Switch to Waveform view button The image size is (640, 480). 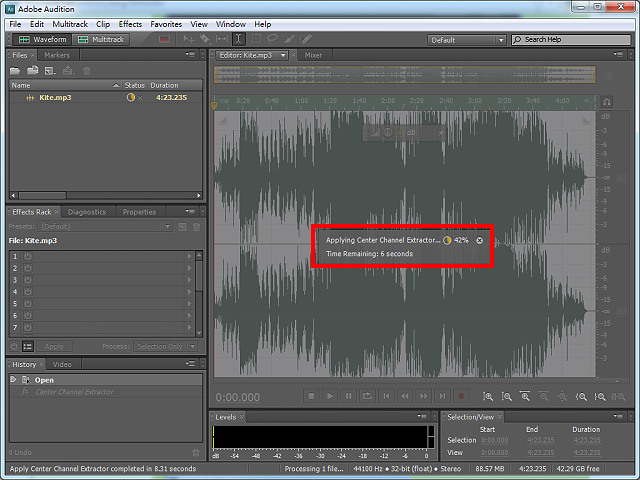click(42, 39)
